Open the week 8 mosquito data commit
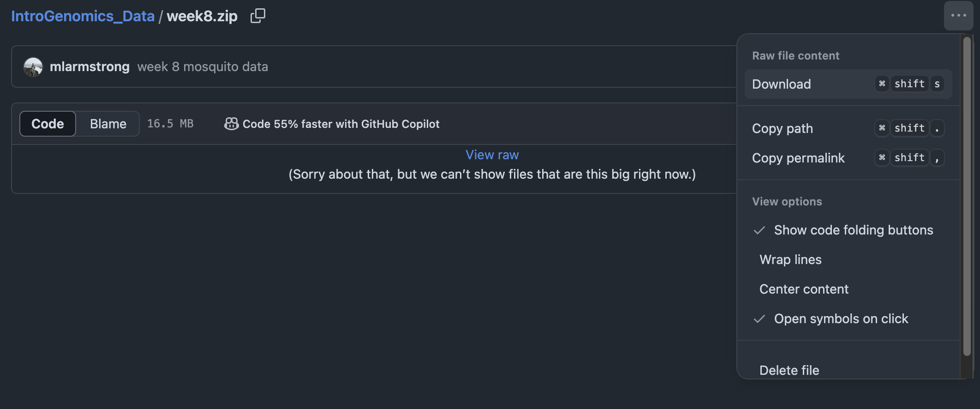This screenshot has width=980, height=409. [203, 66]
